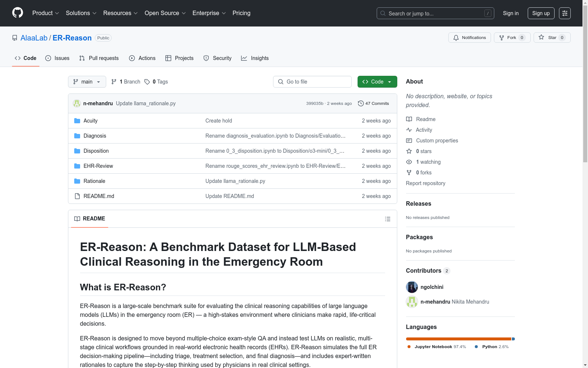Image resolution: width=588 pixels, height=368 pixels.
Task: Click the Sign up button
Action: [541, 13]
